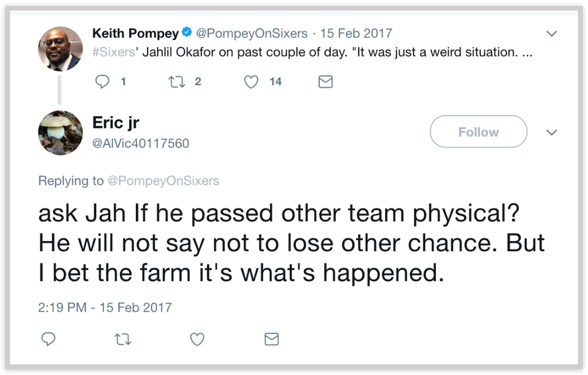Share Eric jr's tweet by message envelope

[x=271, y=339]
